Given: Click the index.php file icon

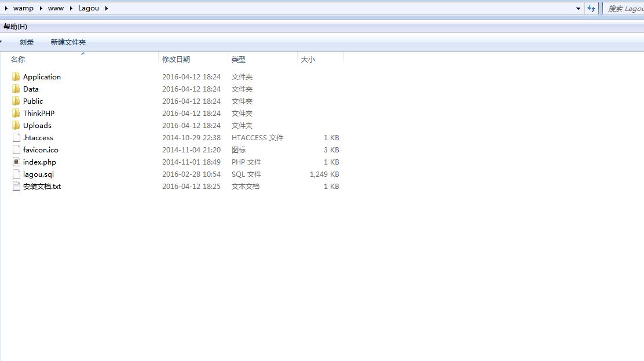Looking at the screenshot, I should point(16,162).
